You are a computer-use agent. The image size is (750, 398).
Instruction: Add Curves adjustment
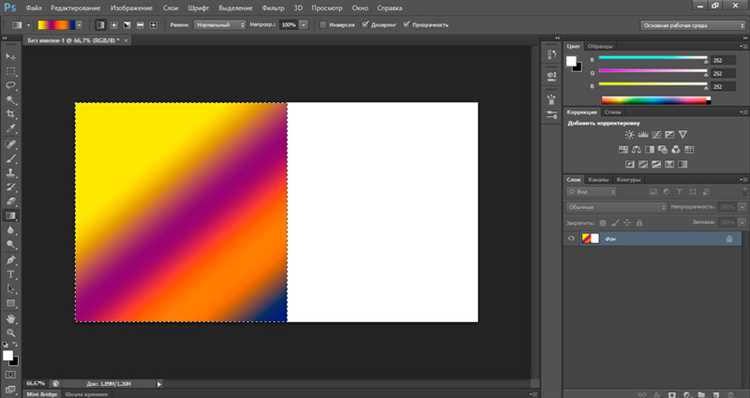(x=656, y=135)
